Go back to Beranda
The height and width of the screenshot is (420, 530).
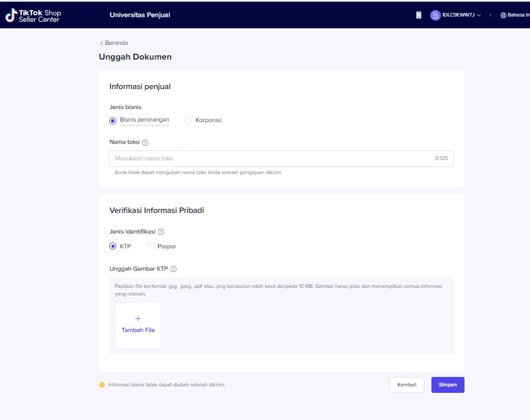(114, 43)
